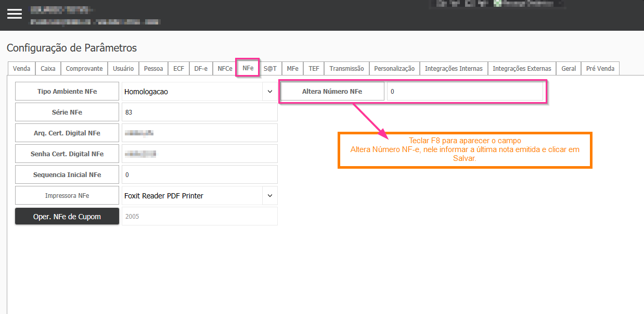Click the Impressora NFe label
This screenshot has height=314, width=644.
pos(67,195)
